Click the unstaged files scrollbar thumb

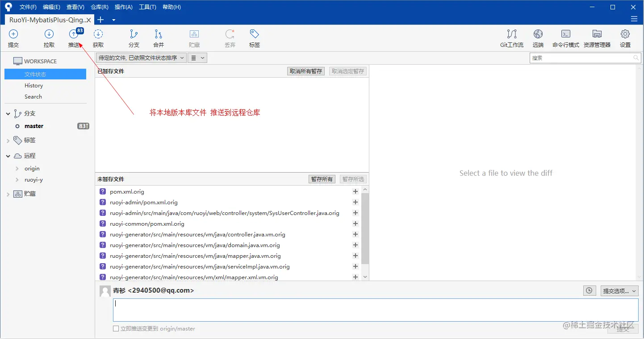[x=365, y=228]
